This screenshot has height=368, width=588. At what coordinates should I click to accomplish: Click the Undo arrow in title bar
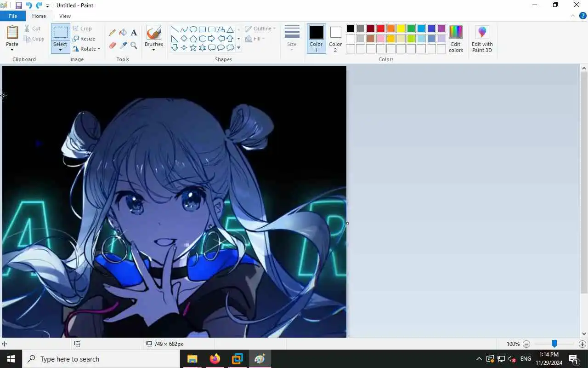29,6
